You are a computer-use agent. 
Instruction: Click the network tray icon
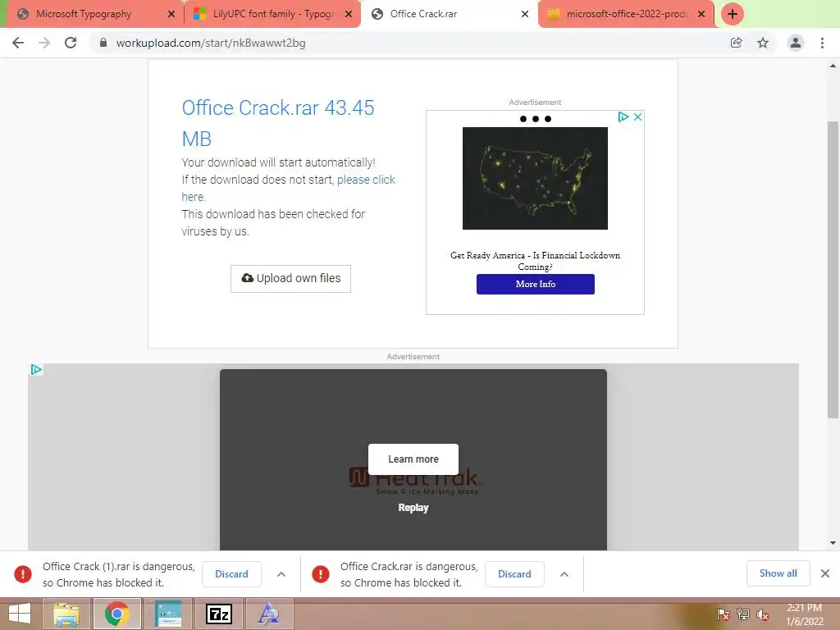click(x=743, y=614)
